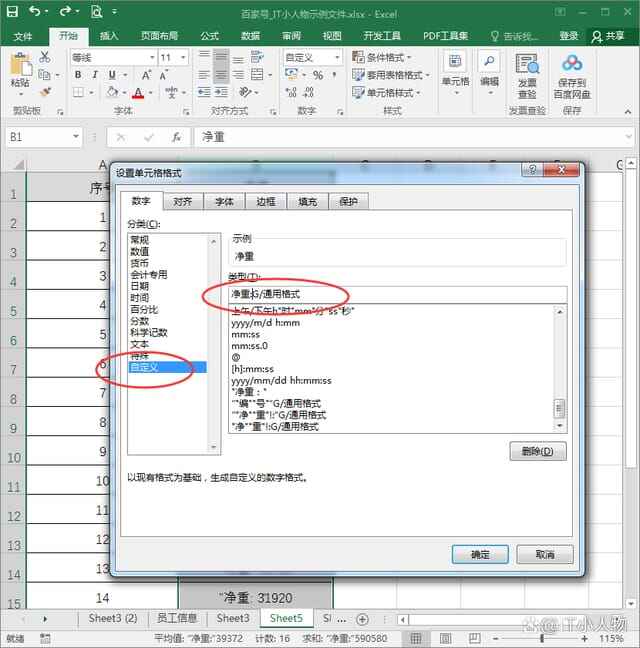This screenshot has width=640, height=648.
Task: Click the 确定 OK button
Action: tap(480, 555)
